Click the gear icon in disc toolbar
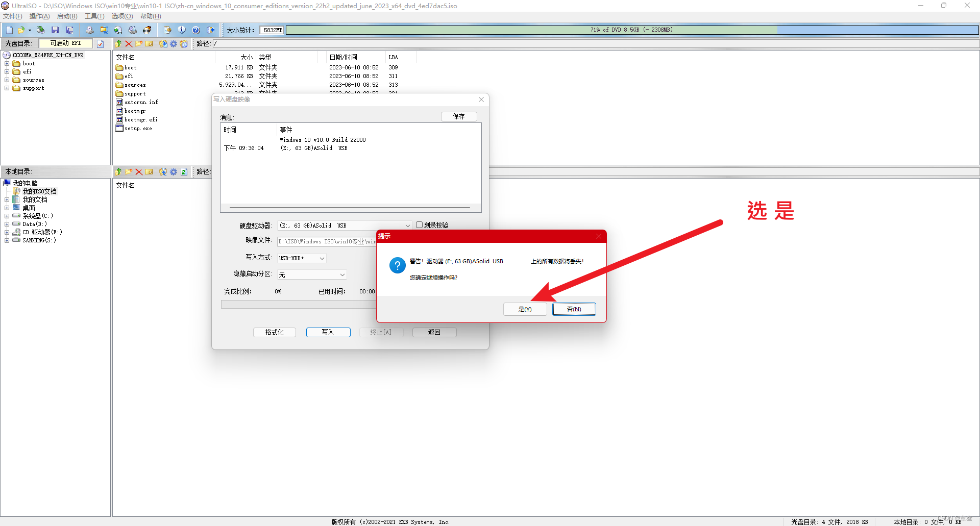Image resolution: width=980 pixels, height=526 pixels. [174, 44]
